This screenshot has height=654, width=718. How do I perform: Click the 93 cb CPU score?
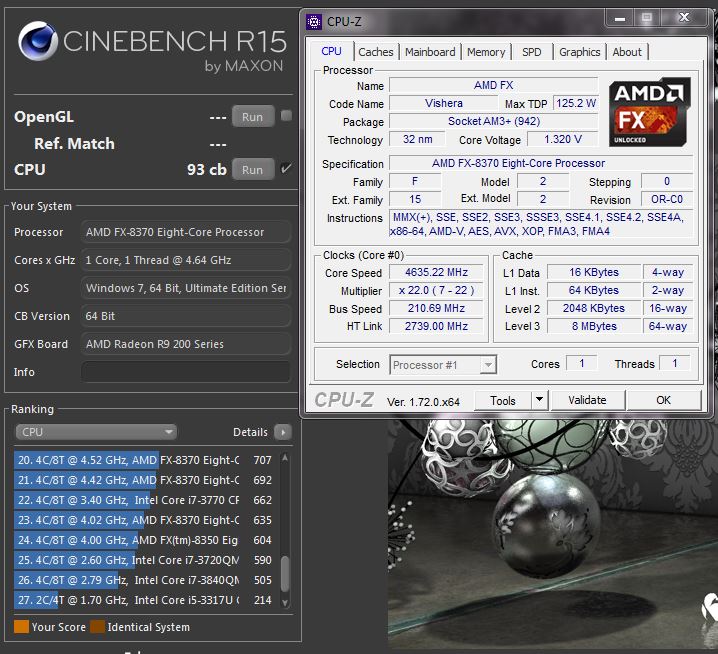(x=207, y=169)
